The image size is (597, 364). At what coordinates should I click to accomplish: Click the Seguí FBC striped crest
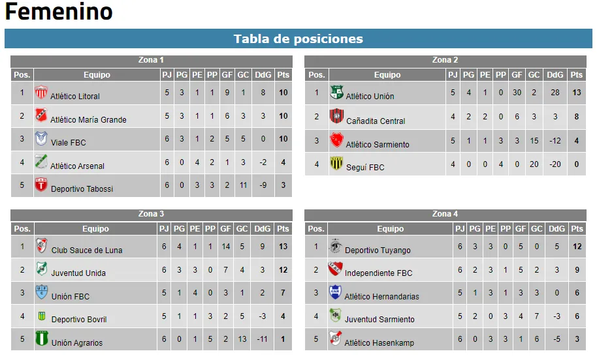(x=336, y=164)
